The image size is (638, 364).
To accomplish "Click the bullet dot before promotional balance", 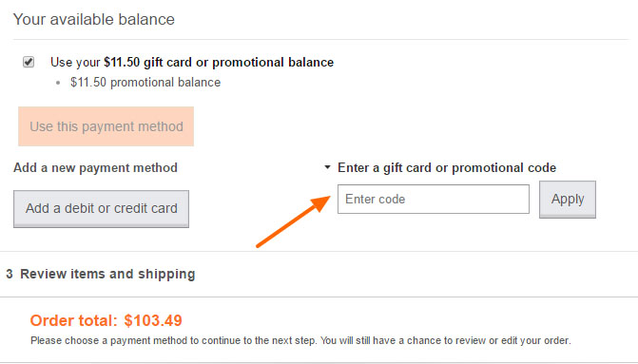I will tap(58, 83).
